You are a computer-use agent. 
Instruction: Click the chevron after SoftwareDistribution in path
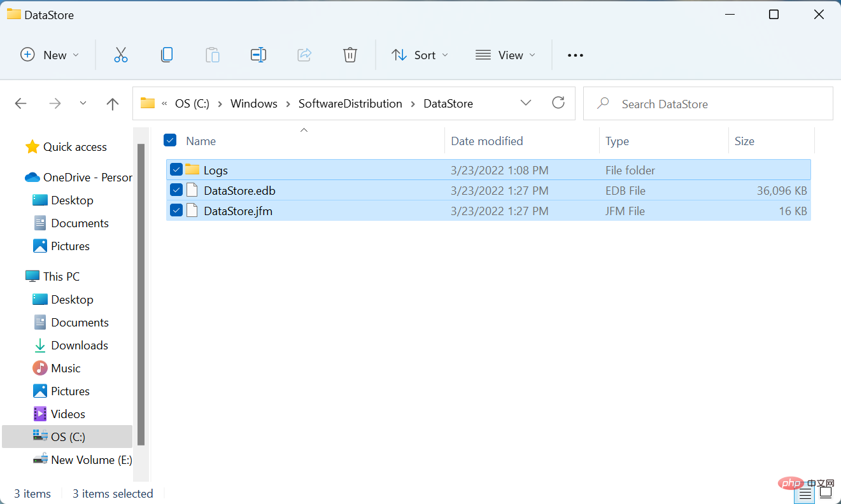pyautogui.click(x=413, y=104)
